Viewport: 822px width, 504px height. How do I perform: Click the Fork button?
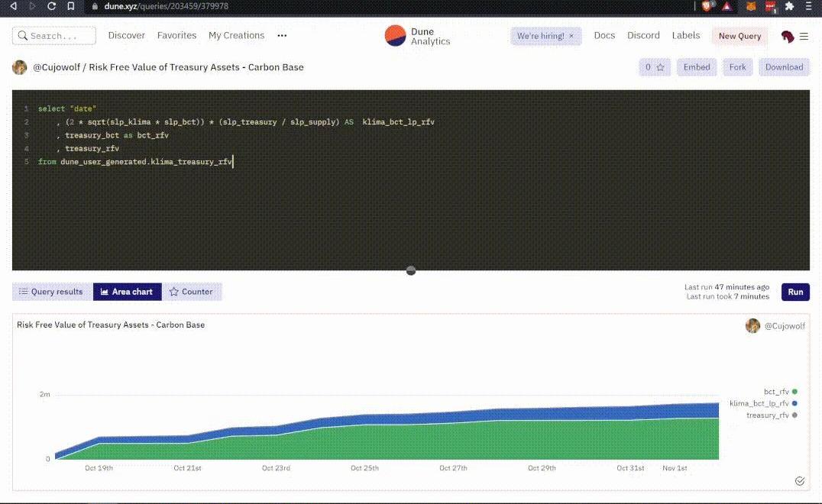tap(737, 67)
